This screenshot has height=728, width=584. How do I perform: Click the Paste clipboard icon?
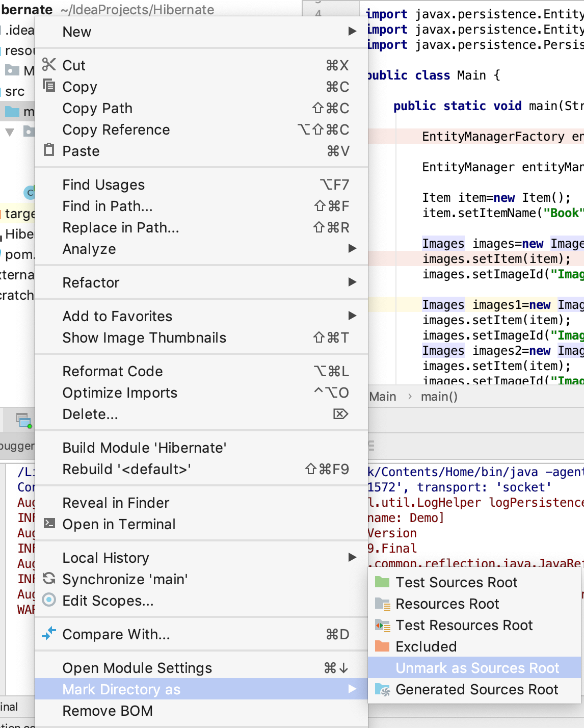(49, 150)
